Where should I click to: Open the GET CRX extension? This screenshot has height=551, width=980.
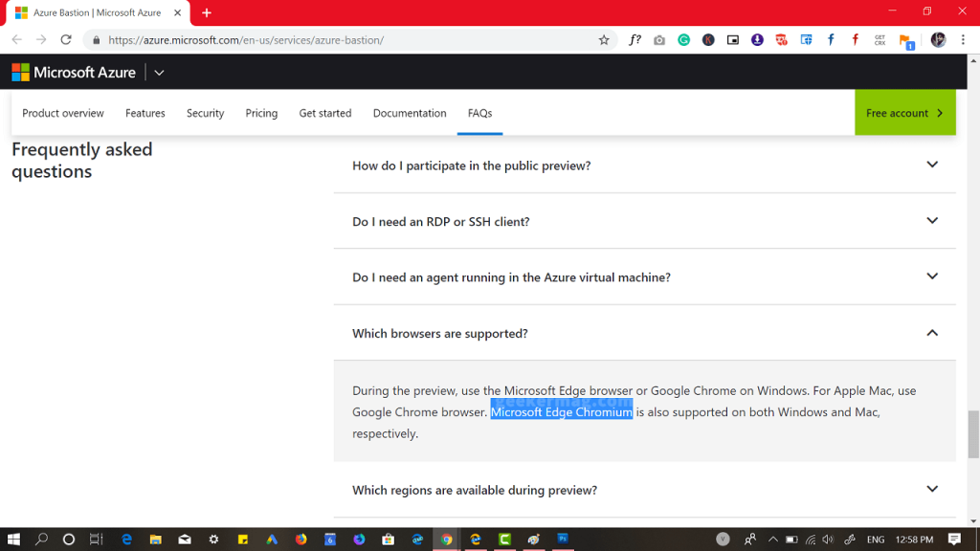(880, 40)
